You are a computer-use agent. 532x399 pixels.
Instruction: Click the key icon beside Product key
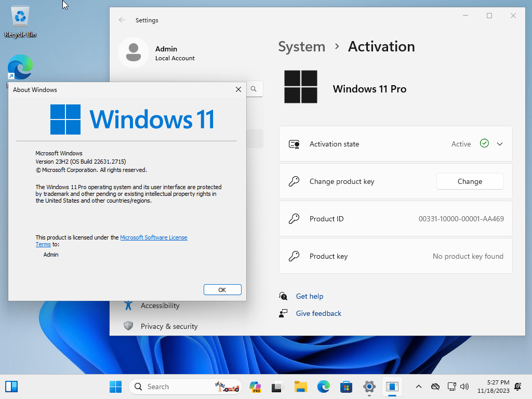tap(294, 256)
